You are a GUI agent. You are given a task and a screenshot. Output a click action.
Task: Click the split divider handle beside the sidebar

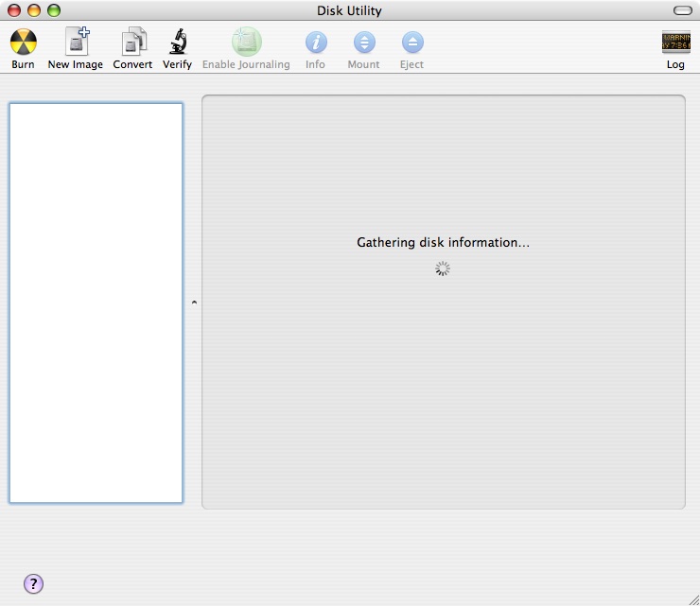(194, 303)
